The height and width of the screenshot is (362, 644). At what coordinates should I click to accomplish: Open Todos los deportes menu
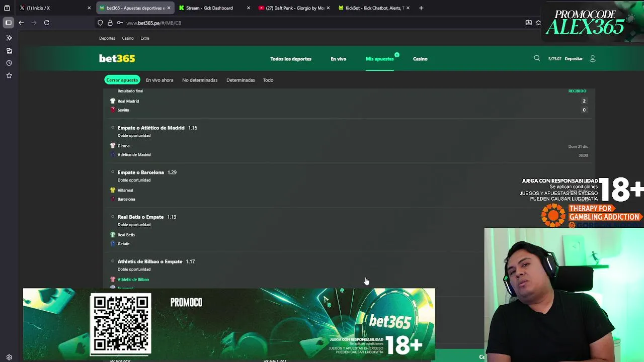click(x=291, y=59)
